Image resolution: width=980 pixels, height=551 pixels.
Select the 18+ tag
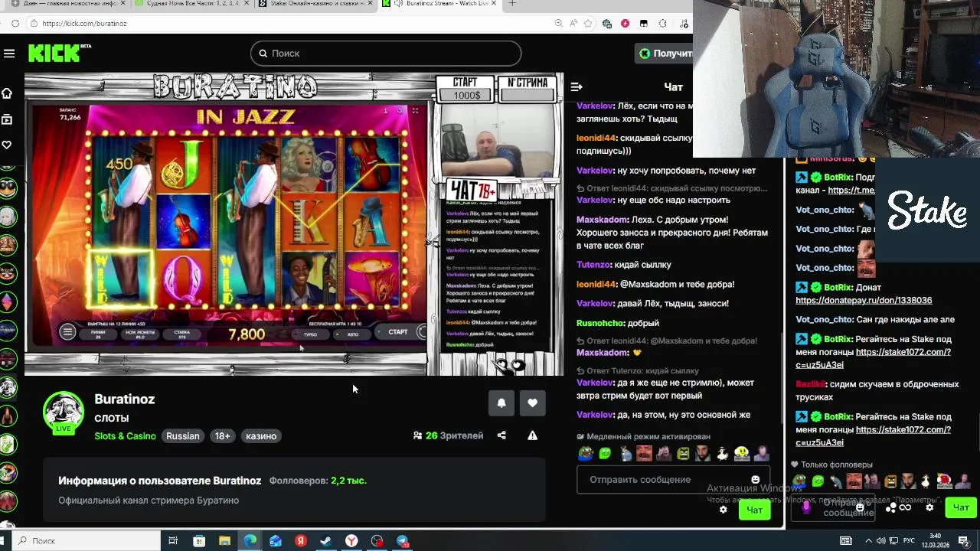click(x=222, y=436)
